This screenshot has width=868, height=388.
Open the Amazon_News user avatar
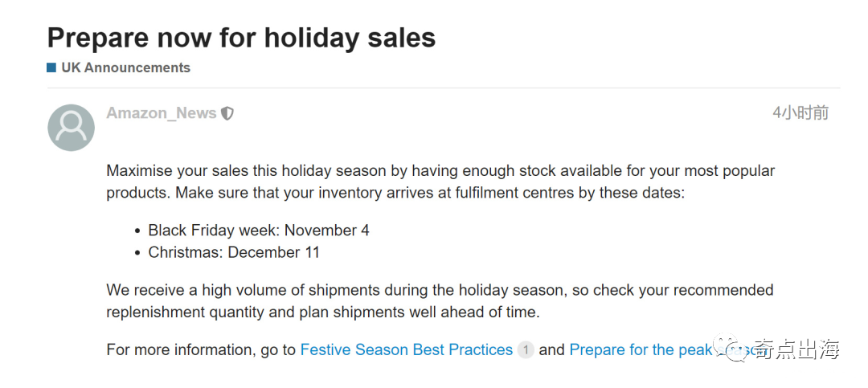[x=71, y=128]
